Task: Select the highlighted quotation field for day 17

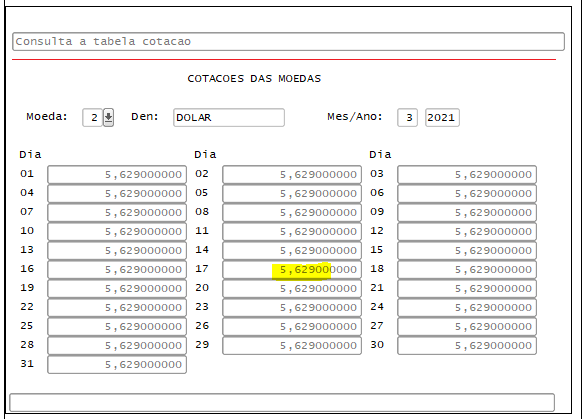Action: [292, 270]
